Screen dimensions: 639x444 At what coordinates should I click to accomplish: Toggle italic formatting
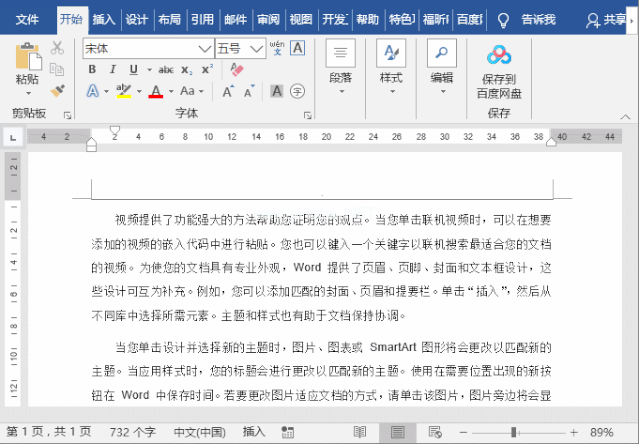(111, 69)
